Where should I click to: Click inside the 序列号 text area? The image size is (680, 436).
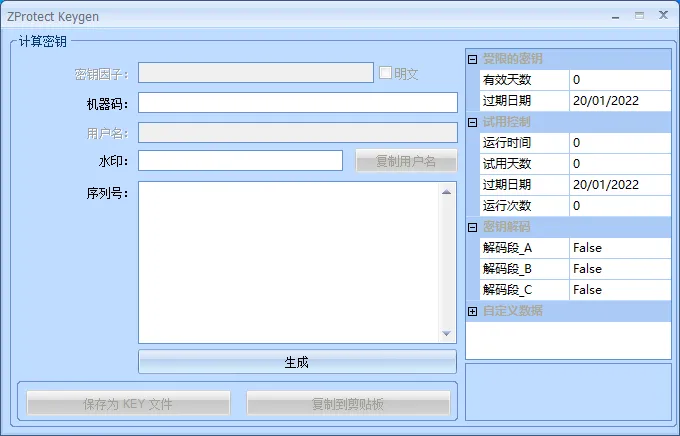tap(288, 262)
